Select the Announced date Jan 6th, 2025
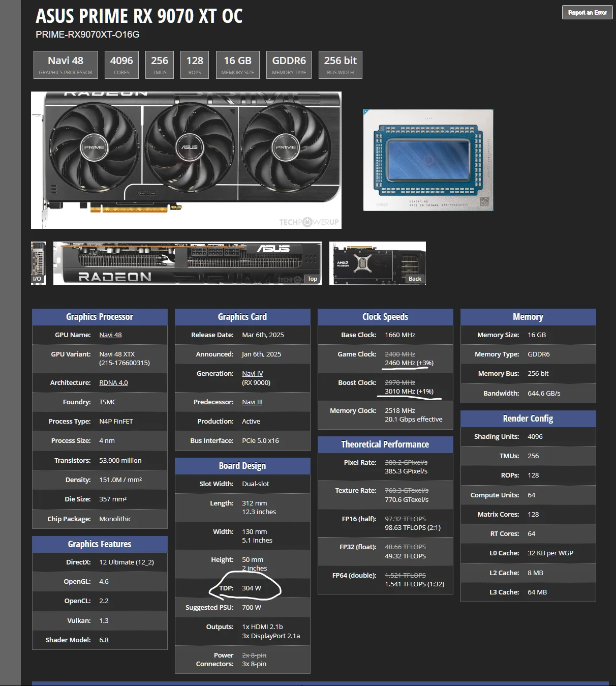This screenshot has width=616, height=686. pos(261,354)
